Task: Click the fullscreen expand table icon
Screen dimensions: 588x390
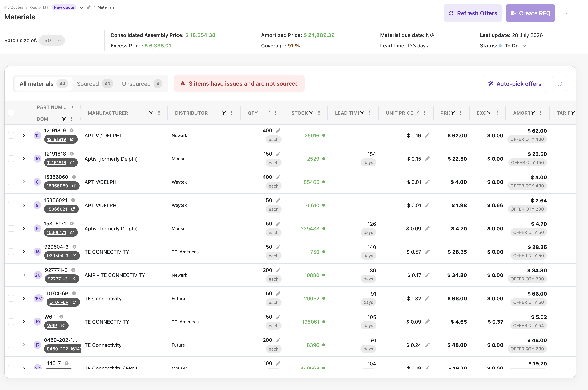Action: coord(559,84)
